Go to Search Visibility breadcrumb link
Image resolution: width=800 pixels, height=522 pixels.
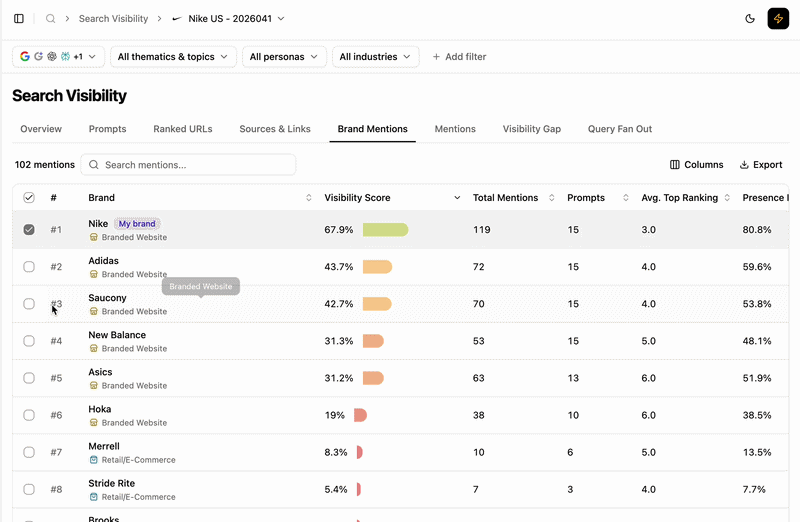point(113,19)
